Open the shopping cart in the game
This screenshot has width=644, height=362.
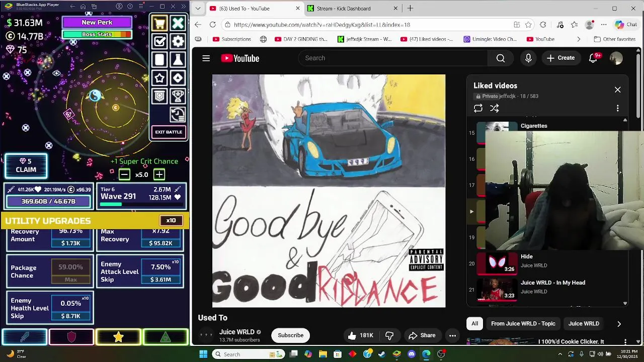159,23
